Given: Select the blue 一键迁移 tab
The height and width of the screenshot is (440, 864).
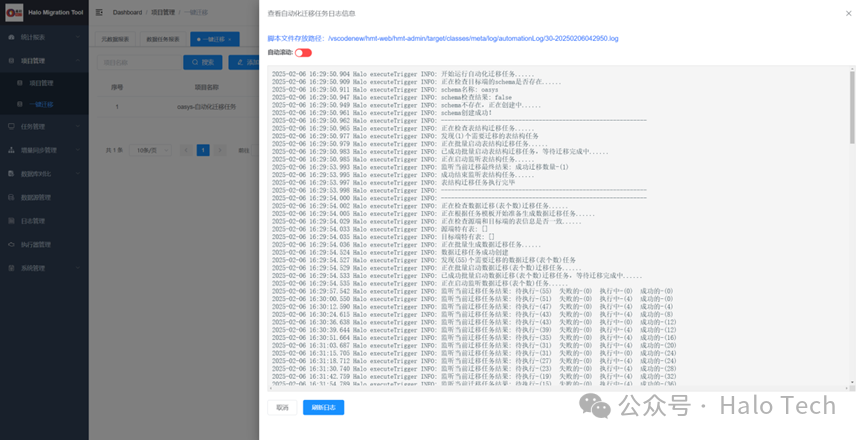Looking at the screenshot, I should point(214,39).
